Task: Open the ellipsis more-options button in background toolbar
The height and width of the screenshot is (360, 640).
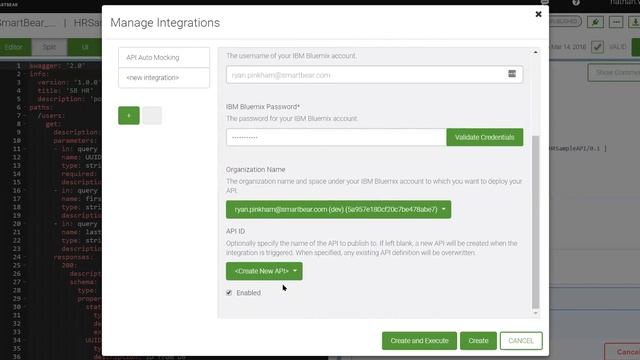Action: point(616,22)
